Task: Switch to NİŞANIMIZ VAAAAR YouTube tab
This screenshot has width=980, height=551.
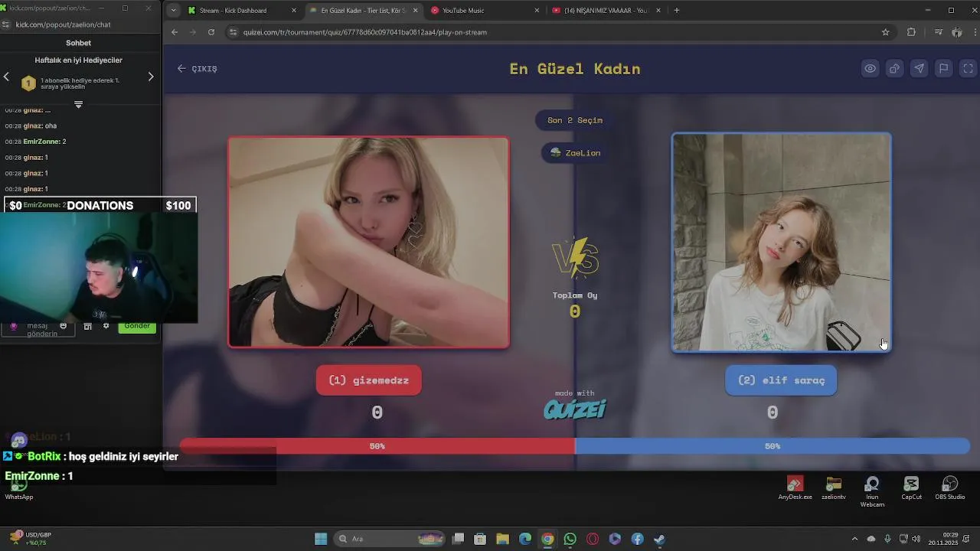Action: [x=605, y=11]
